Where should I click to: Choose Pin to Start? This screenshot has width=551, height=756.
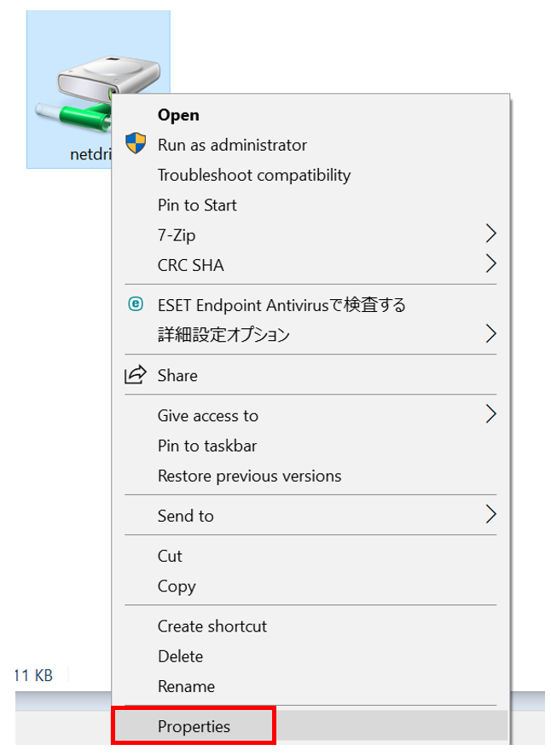click(197, 205)
